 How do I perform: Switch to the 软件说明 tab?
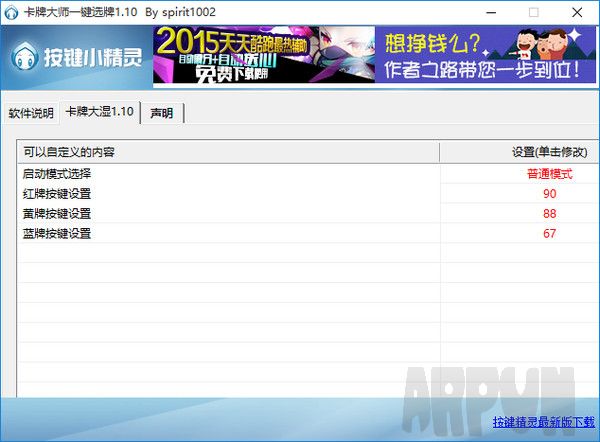point(31,113)
